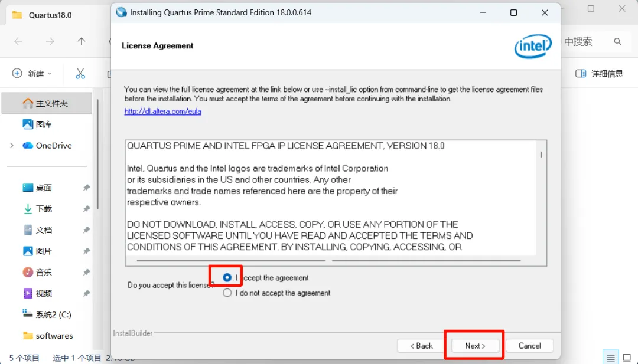Click the search magnifier icon in Explorer
Screen dimensions: 638x364
click(x=617, y=41)
